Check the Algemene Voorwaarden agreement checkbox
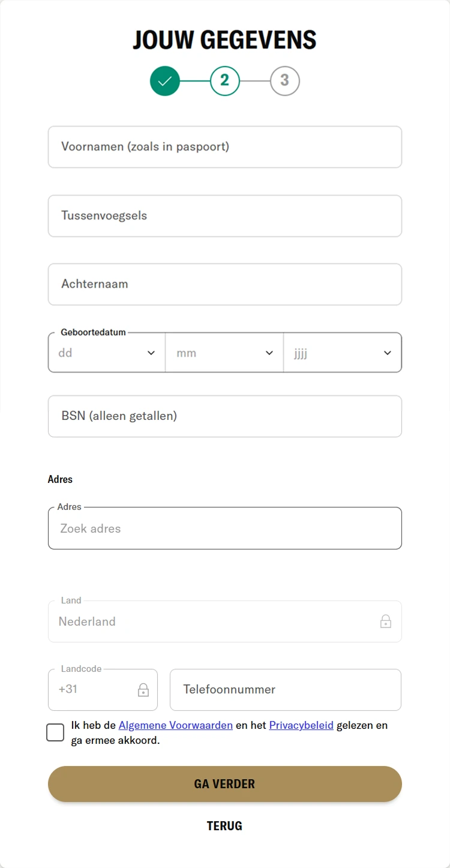Screen dimensions: 450x868 point(55,732)
